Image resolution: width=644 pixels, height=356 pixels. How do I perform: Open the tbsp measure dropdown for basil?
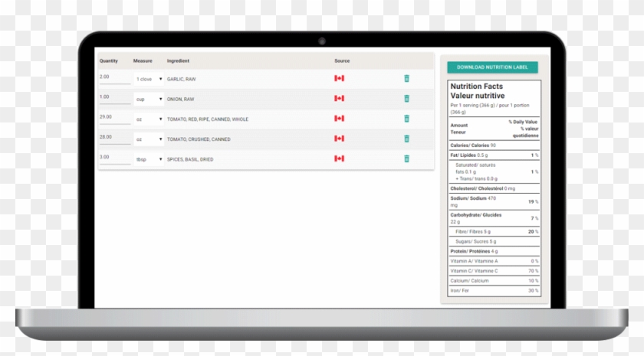coord(149,159)
